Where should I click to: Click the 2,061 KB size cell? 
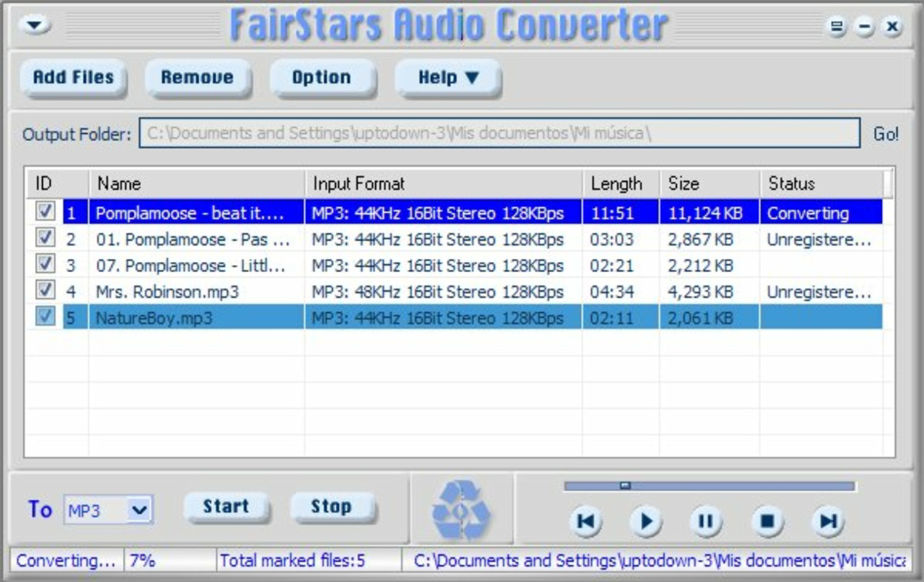coord(710,318)
